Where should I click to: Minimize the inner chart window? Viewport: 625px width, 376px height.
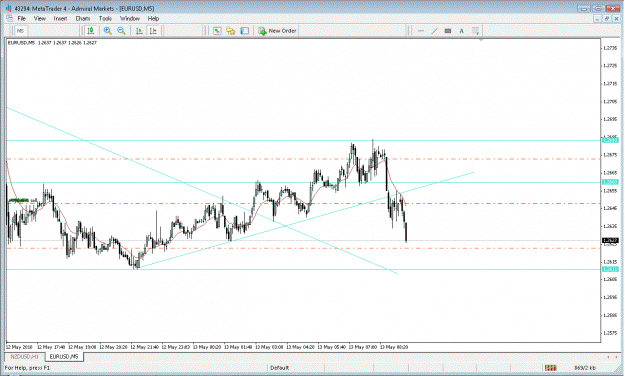click(x=597, y=19)
